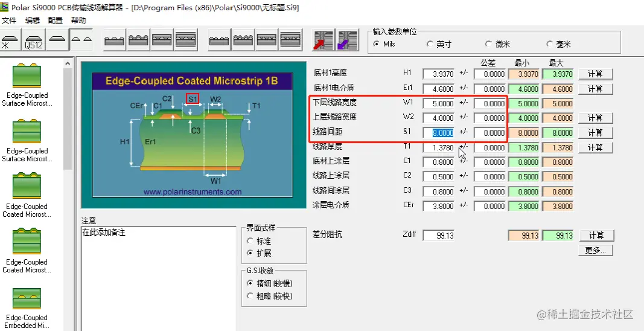Switch to the single trace structures tab
The image size is (644, 331).
click(x=57, y=40)
